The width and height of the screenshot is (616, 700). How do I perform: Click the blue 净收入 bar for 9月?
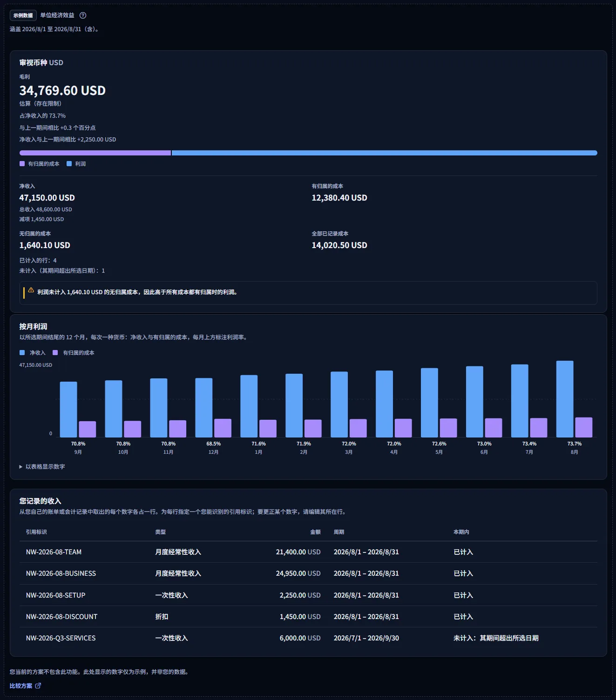[68, 410]
